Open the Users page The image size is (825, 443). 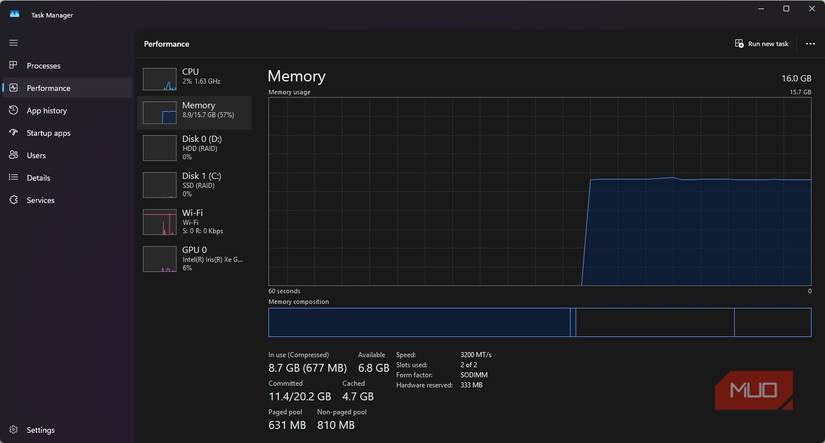(36, 155)
